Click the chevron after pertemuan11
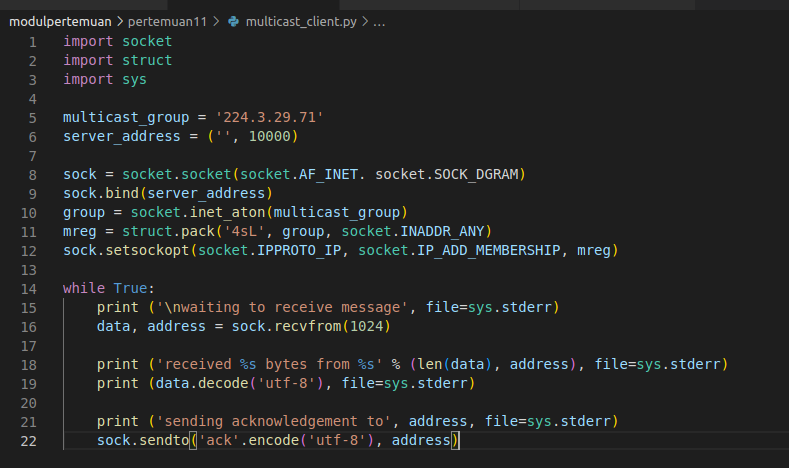 click(216, 22)
